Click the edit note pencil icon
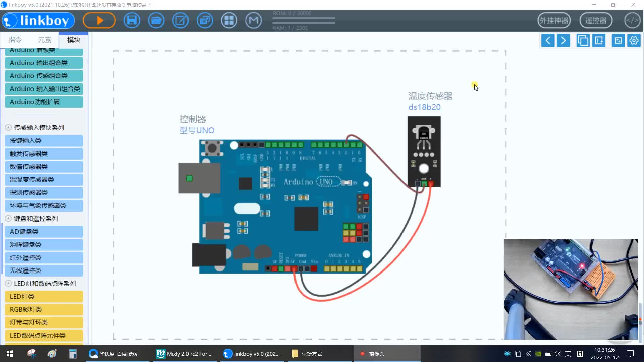The height and width of the screenshot is (362, 644). [x=180, y=21]
